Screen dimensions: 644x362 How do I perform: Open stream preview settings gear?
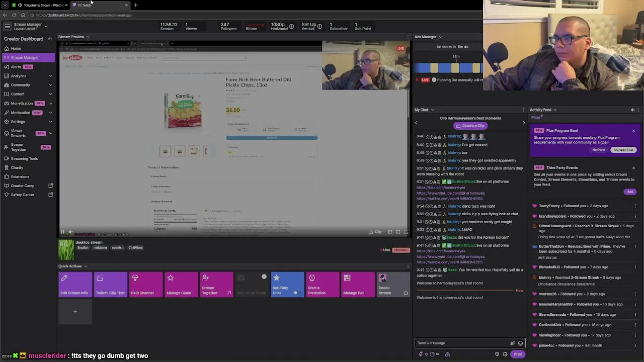tap(390, 232)
